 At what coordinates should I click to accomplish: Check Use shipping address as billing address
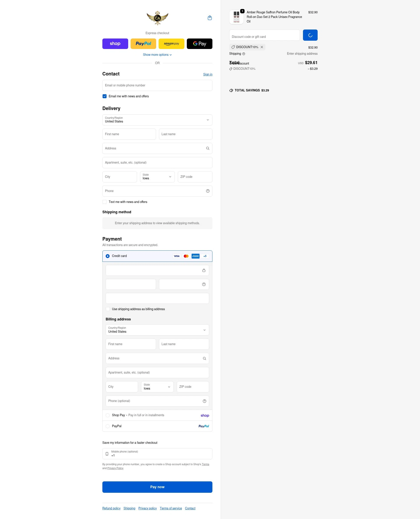[x=108, y=309]
